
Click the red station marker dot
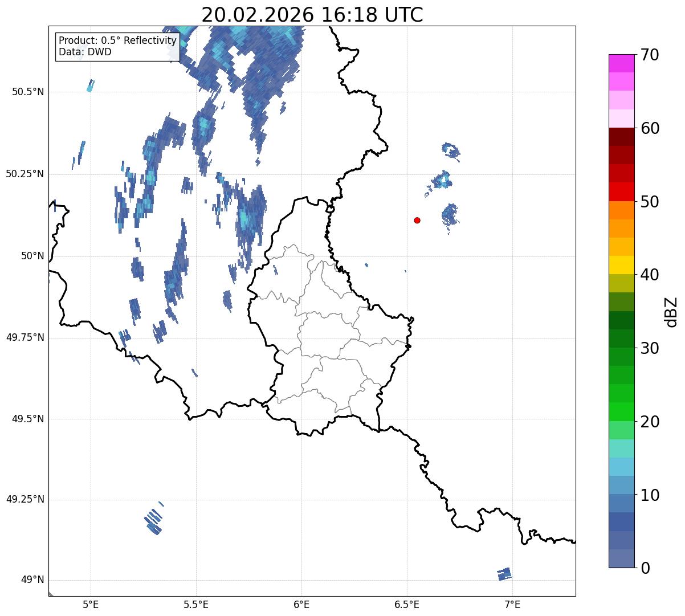coord(417,220)
